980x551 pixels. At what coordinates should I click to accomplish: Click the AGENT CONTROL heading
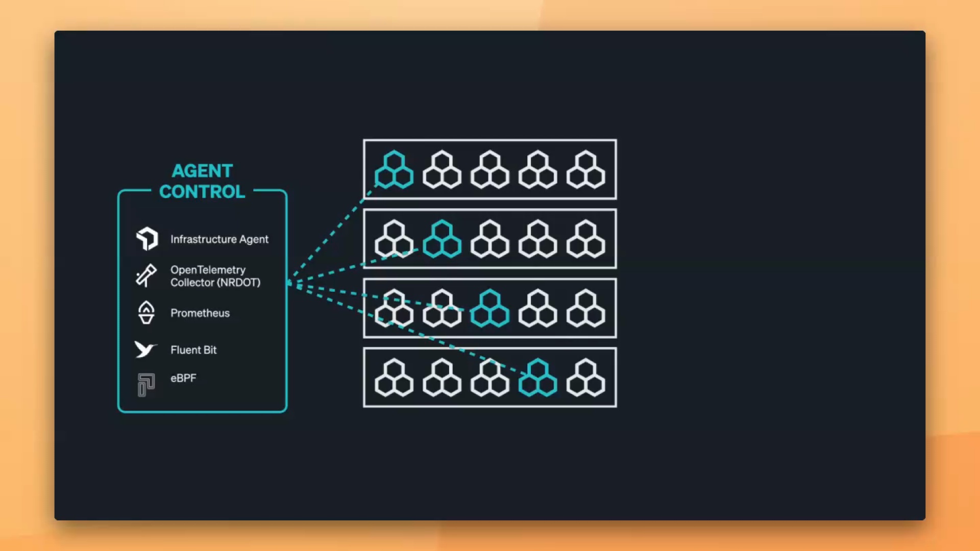pyautogui.click(x=202, y=181)
